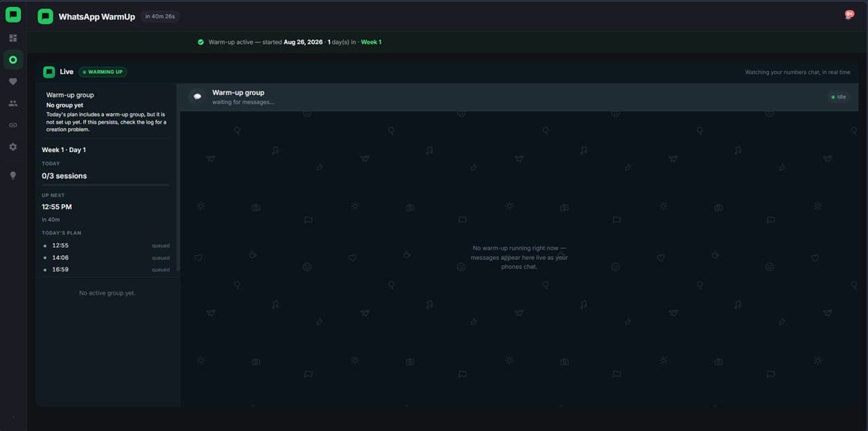Click the left panel vertical scrollbar
The image size is (868, 431).
pyautogui.click(x=178, y=178)
